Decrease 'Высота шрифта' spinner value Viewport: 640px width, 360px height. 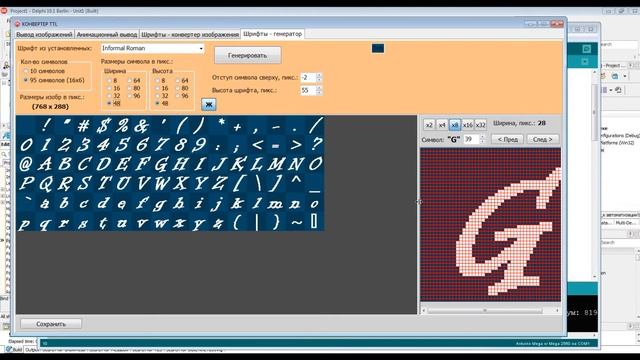point(319,93)
